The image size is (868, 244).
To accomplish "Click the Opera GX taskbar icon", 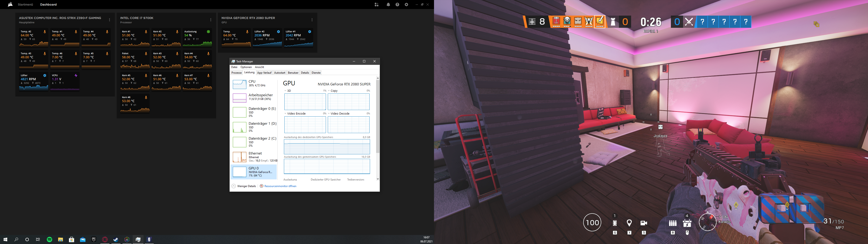I will (x=105, y=240).
